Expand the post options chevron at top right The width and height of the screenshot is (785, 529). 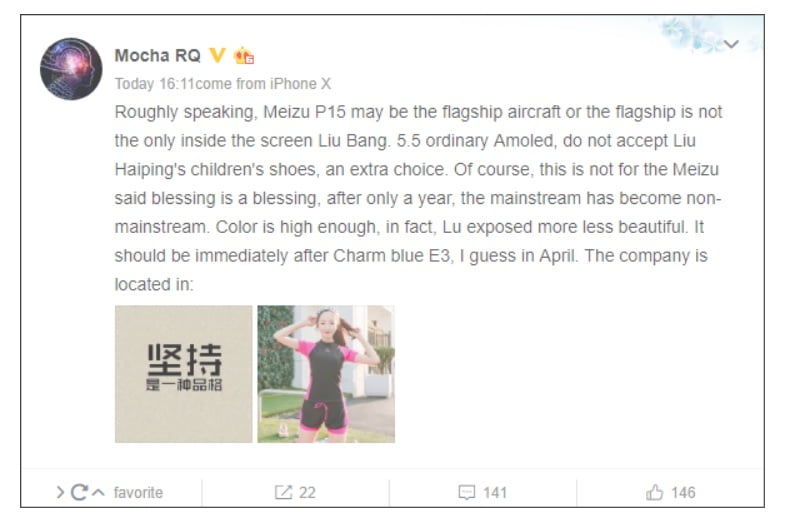pyautogui.click(x=731, y=44)
